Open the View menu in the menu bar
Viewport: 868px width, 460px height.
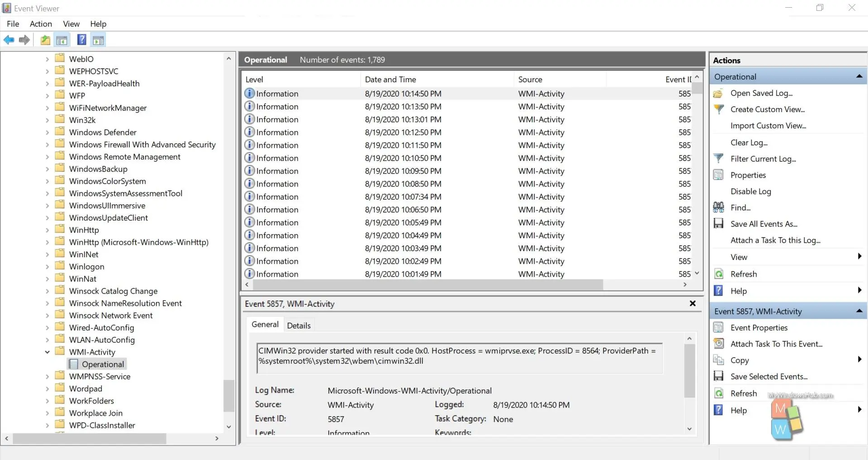click(71, 23)
